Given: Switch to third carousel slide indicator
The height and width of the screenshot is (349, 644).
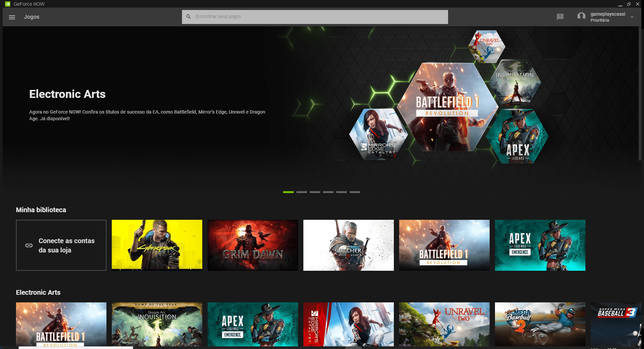Looking at the screenshot, I should tap(315, 192).
